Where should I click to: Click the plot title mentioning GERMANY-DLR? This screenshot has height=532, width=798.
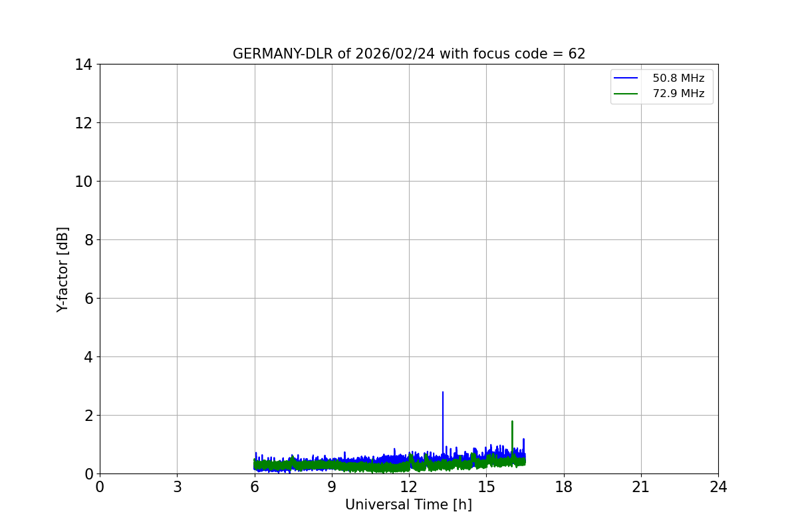click(409, 54)
